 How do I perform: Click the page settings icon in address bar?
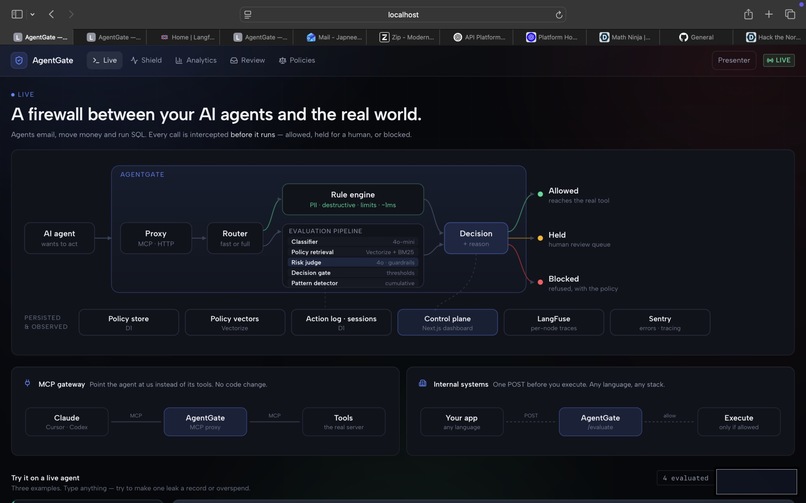click(248, 15)
